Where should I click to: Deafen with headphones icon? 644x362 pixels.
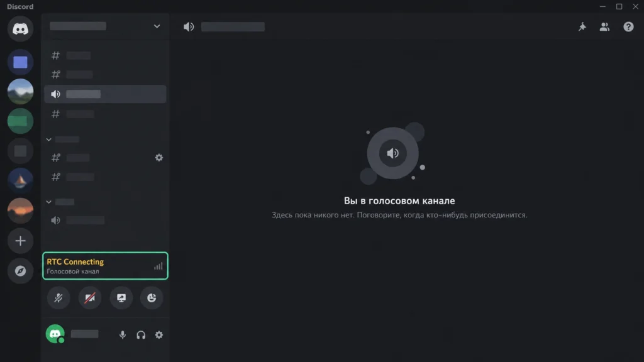(141, 335)
